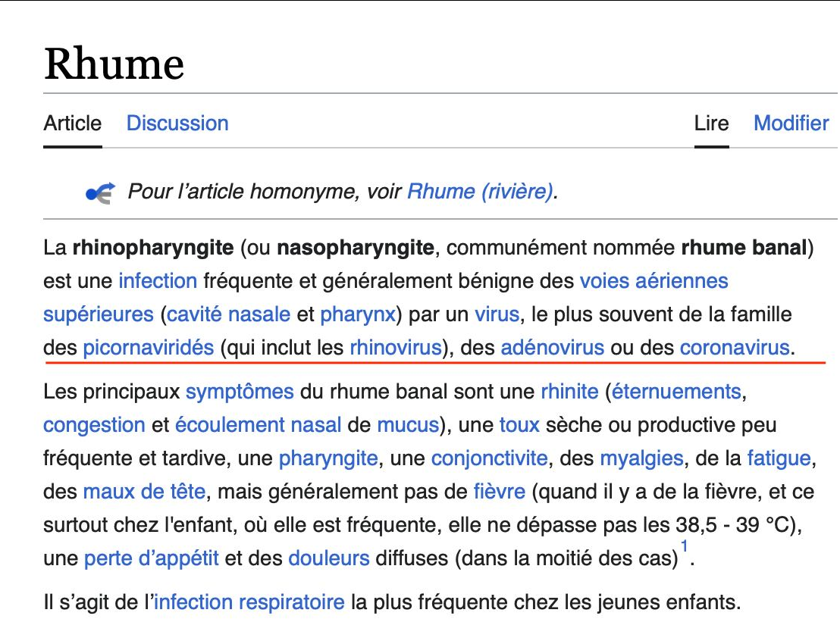Image resolution: width=840 pixels, height=644 pixels.
Task: Open the Modifier edit tab
Action: click(x=791, y=123)
